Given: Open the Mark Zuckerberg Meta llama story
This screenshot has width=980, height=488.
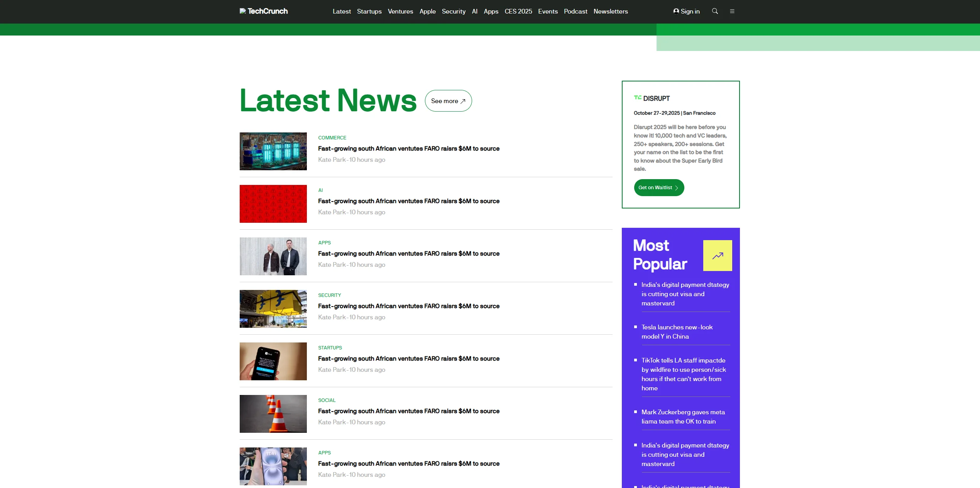Looking at the screenshot, I should [x=683, y=417].
